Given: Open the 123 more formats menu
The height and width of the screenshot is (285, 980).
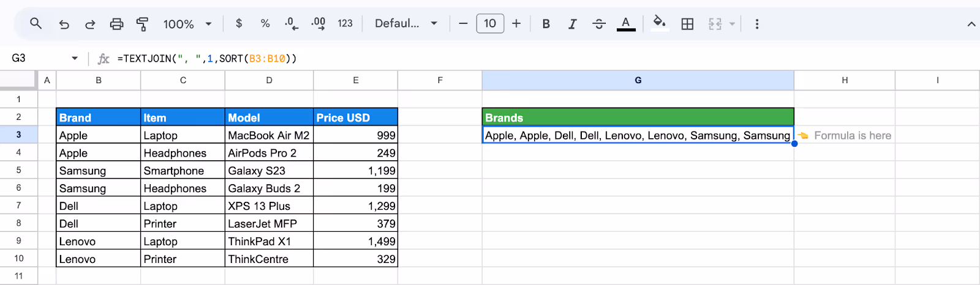Looking at the screenshot, I should (x=345, y=23).
